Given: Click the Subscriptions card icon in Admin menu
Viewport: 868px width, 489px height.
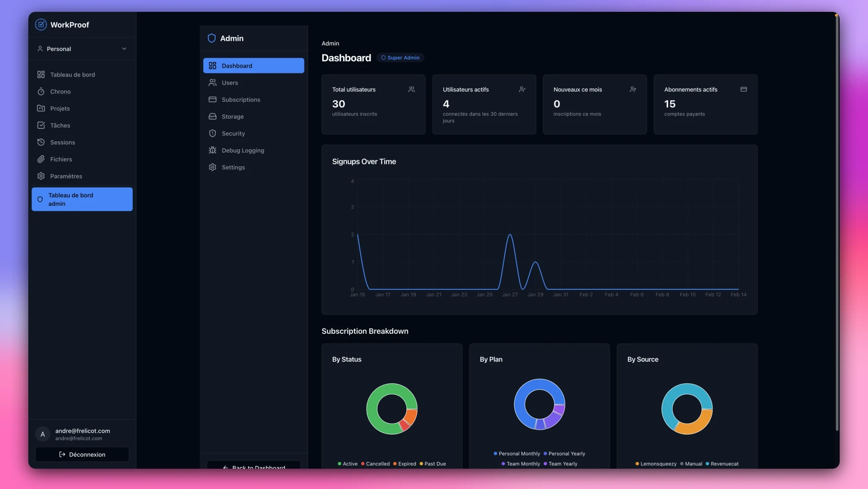Looking at the screenshot, I should [x=213, y=99].
